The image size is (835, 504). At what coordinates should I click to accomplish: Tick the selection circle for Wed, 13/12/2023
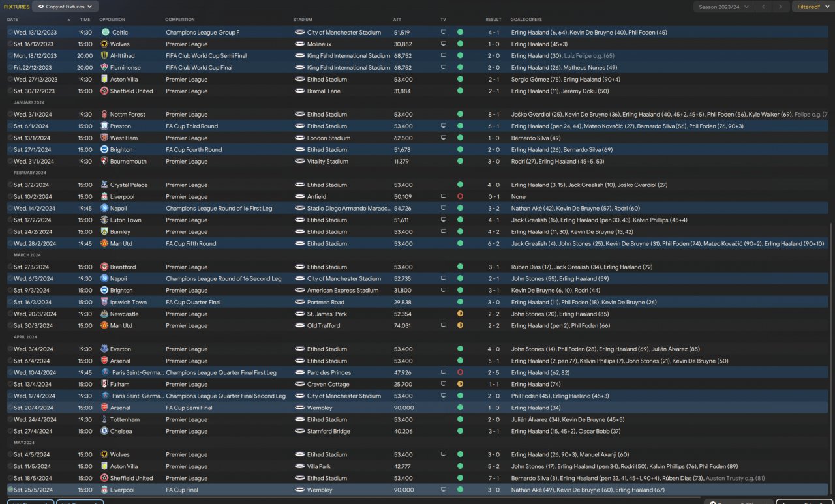pyautogui.click(x=10, y=32)
